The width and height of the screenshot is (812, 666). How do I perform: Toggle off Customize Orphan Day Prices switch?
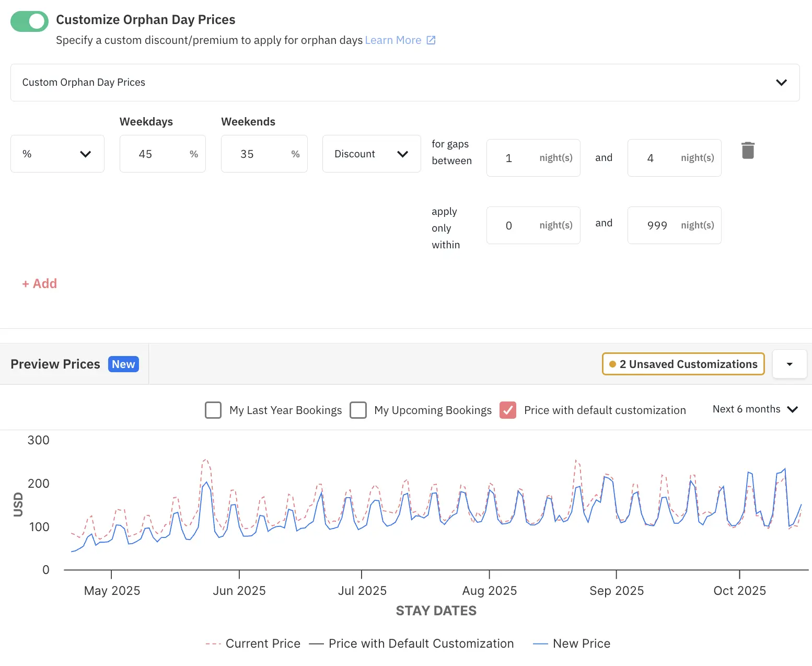pyautogui.click(x=29, y=21)
